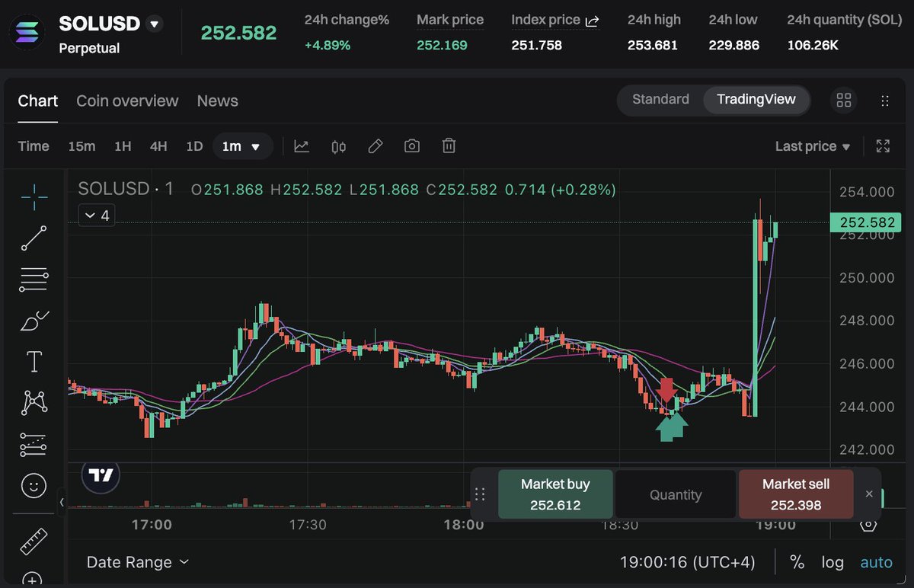Open the Fibonacci retracement tools
Image resolution: width=914 pixels, height=588 pixels.
pyautogui.click(x=34, y=280)
